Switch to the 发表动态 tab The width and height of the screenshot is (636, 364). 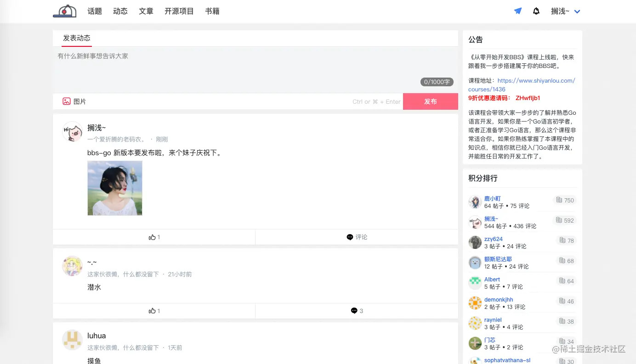[76, 38]
